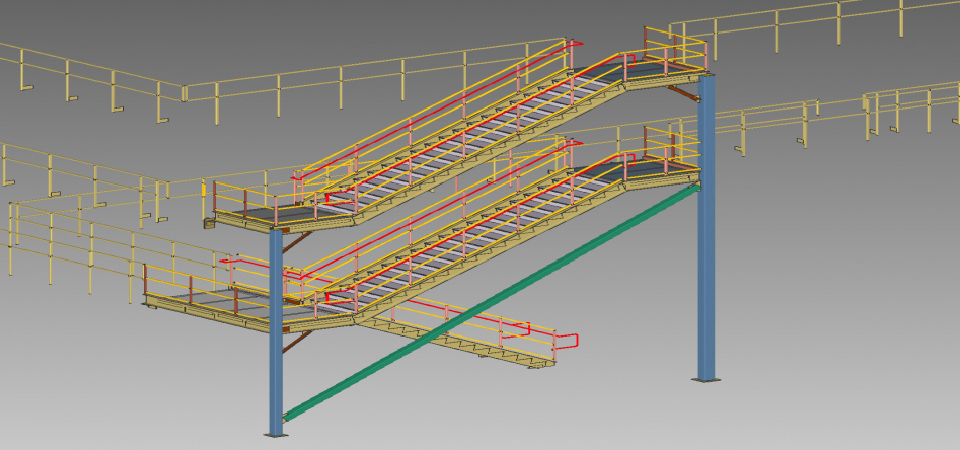Viewport: 960px width, 450px height.
Task: Select the top right landing platform
Action: pyautogui.click(x=665, y=73)
